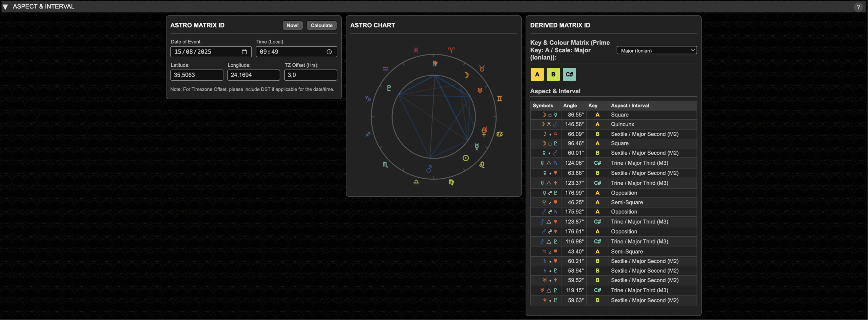Select the Mercury glyph in the chart
Viewport: 868px width, 320px height.
477,146
